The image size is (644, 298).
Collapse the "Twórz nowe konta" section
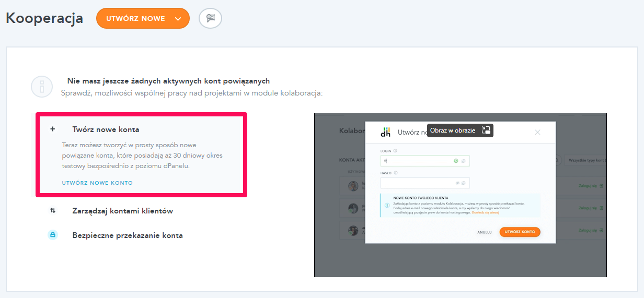[x=106, y=129]
